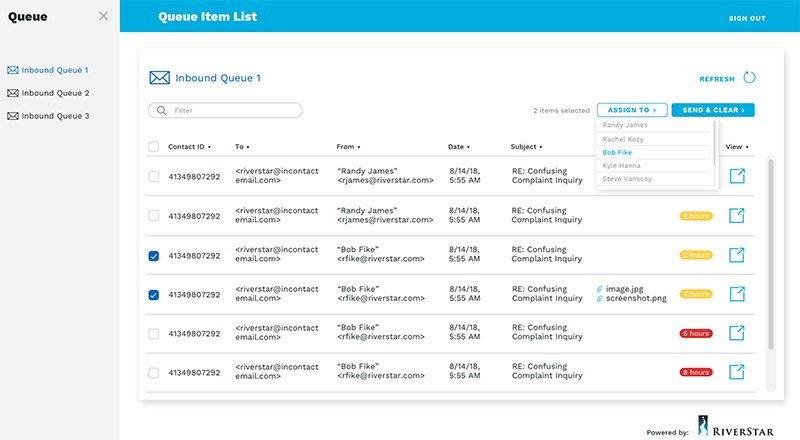Open view icon for the 5 hours row
This screenshot has width=800, height=440.
(x=737, y=332)
